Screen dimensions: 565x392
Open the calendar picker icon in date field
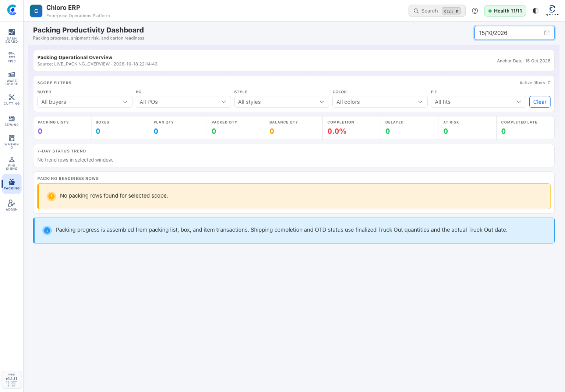click(547, 33)
